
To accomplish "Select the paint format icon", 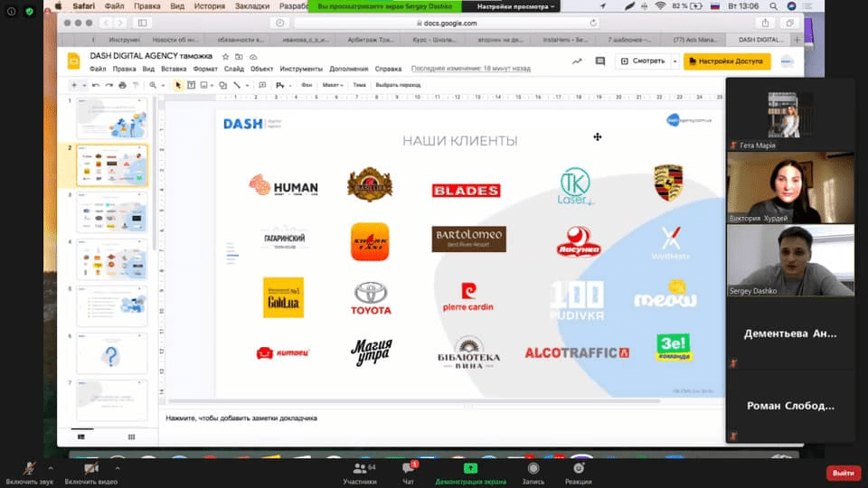I will [136, 85].
